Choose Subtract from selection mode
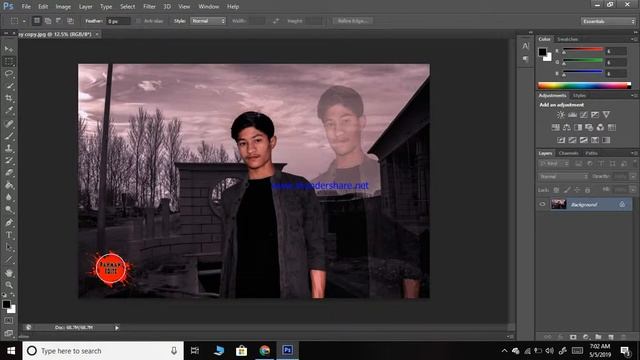The image size is (640, 360). coord(59,21)
